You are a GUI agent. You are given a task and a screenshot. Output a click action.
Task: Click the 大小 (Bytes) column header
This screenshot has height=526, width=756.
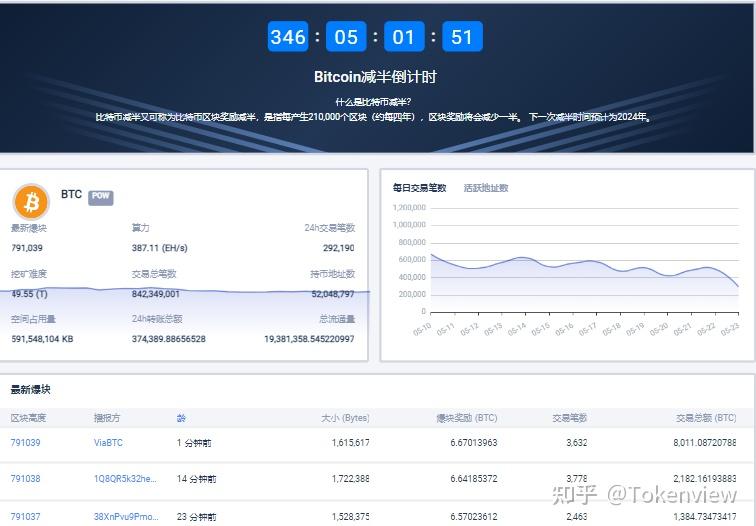click(345, 418)
